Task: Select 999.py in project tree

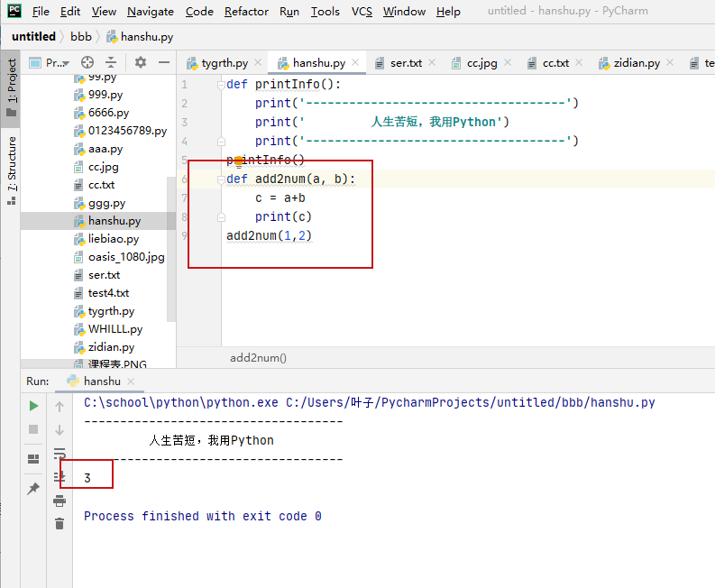Action: click(98, 95)
